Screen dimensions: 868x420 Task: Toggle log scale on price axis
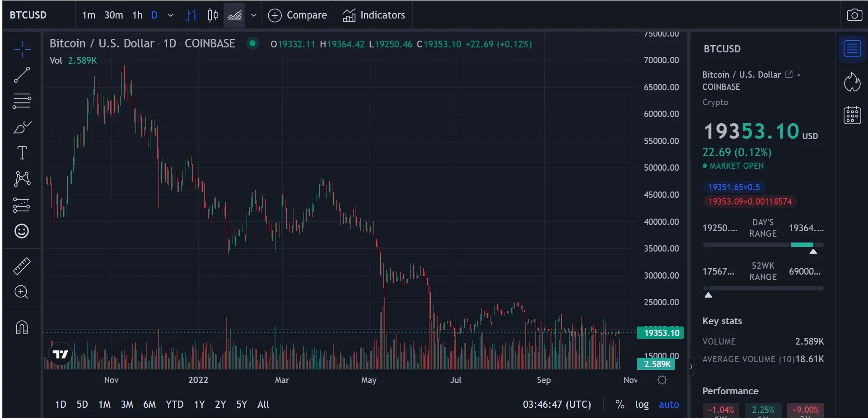(x=642, y=404)
